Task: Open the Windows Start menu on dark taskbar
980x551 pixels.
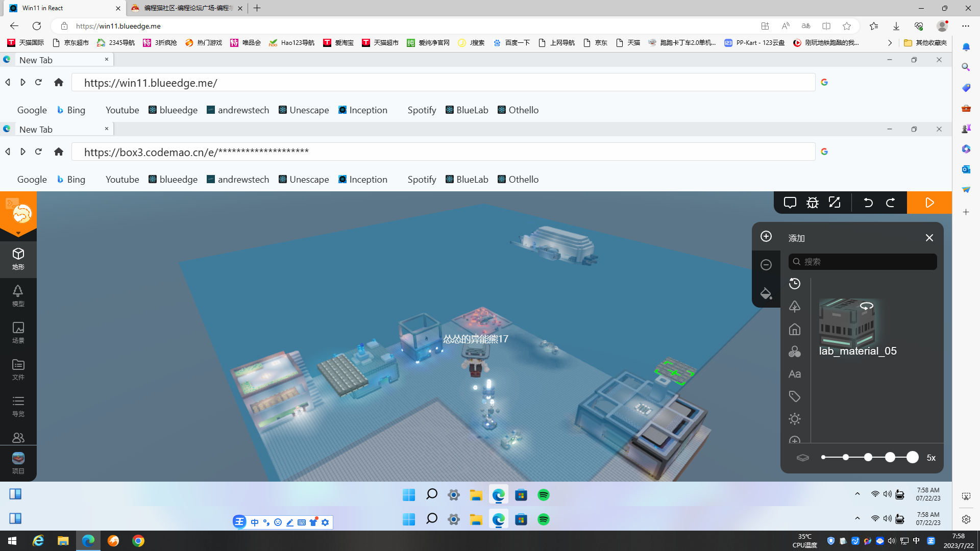Action: 12,541
